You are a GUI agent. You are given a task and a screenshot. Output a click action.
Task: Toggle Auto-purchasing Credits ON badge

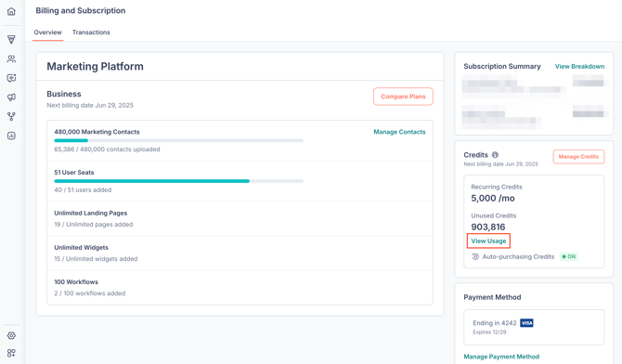coord(569,256)
